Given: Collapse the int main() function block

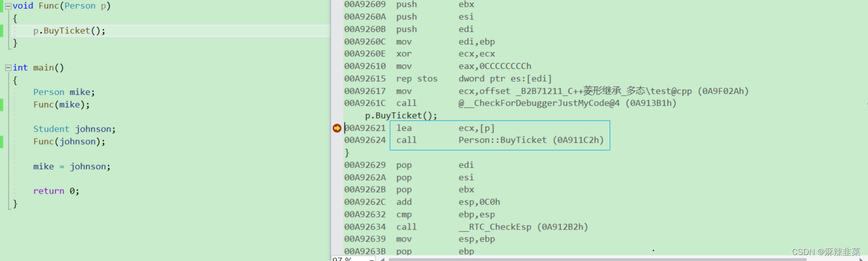Looking at the screenshot, I should coord(8,67).
